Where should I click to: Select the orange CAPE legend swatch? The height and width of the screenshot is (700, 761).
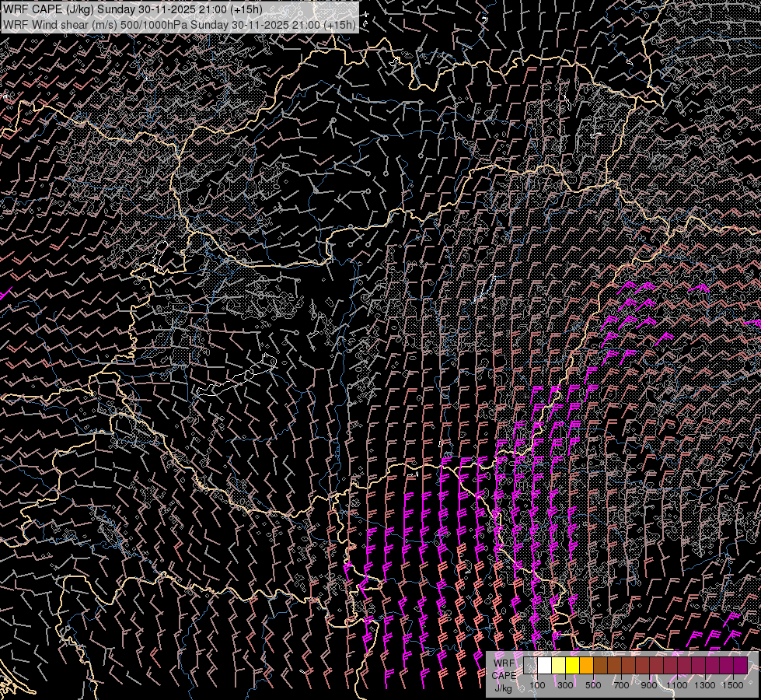[x=586, y=666]
